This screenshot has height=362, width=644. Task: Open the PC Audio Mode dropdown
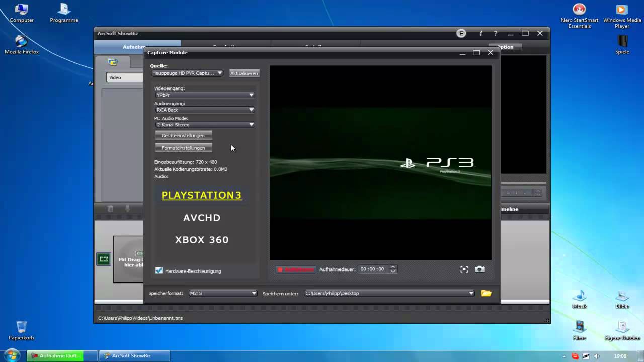tap(205, 125)
